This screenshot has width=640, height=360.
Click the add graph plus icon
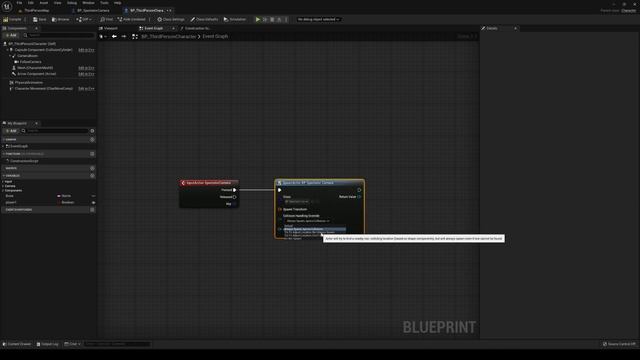coord(92,140)
